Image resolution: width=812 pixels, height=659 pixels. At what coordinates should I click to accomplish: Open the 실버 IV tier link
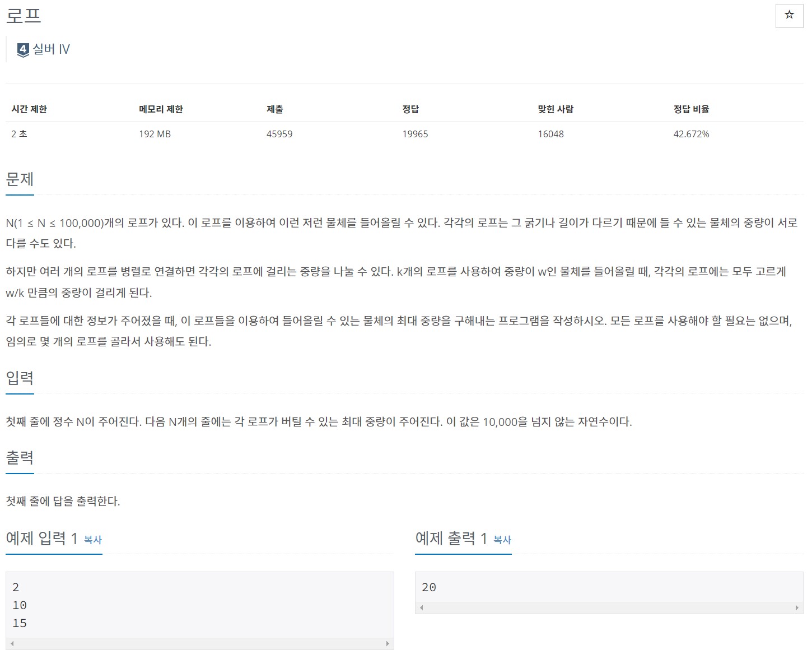pos(51,49)
